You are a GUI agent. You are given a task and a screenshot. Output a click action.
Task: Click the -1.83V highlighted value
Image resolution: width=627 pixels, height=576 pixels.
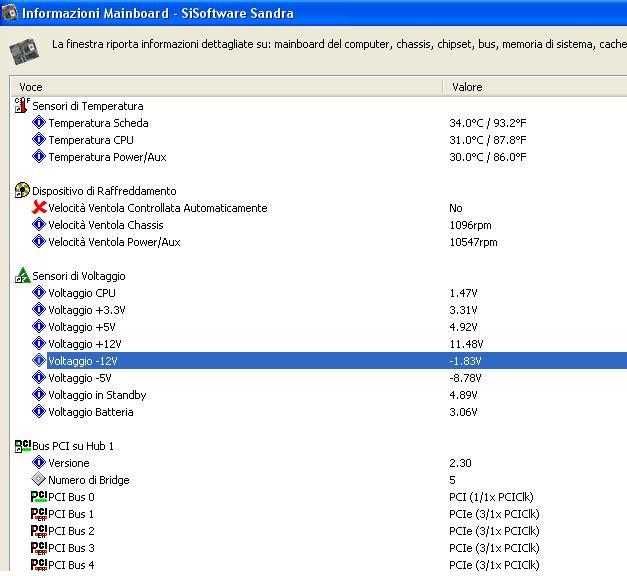point(465,361)
